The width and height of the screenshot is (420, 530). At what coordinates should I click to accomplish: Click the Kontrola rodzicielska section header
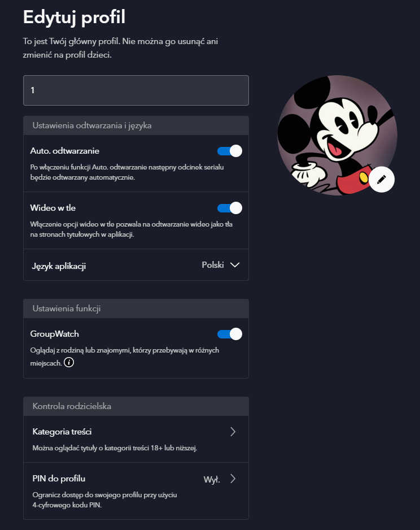coord(136,406)
